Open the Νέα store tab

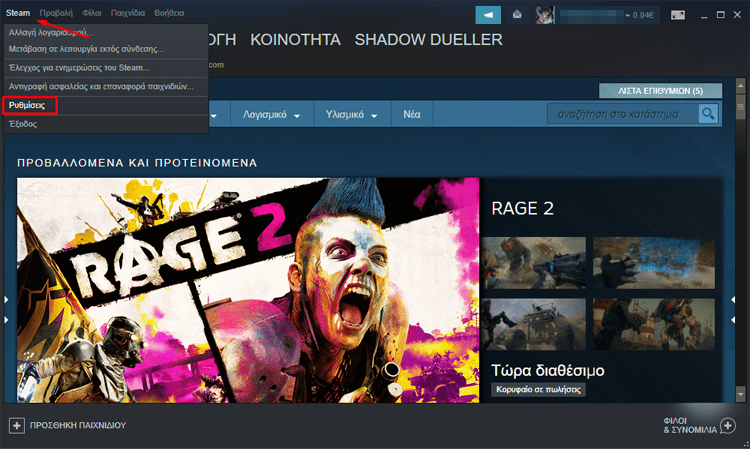click(412, 115)
